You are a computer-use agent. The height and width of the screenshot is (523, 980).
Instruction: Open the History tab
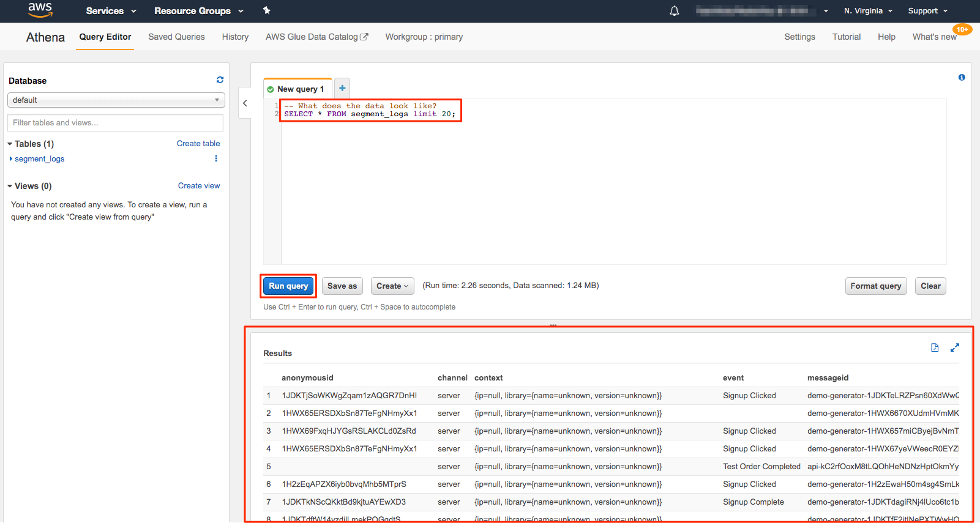(x=235, y=37)
